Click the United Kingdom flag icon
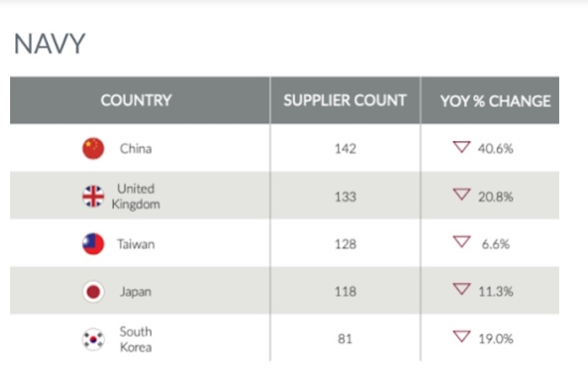The width and height of the screenshot is (588, 376). point(93,196)
